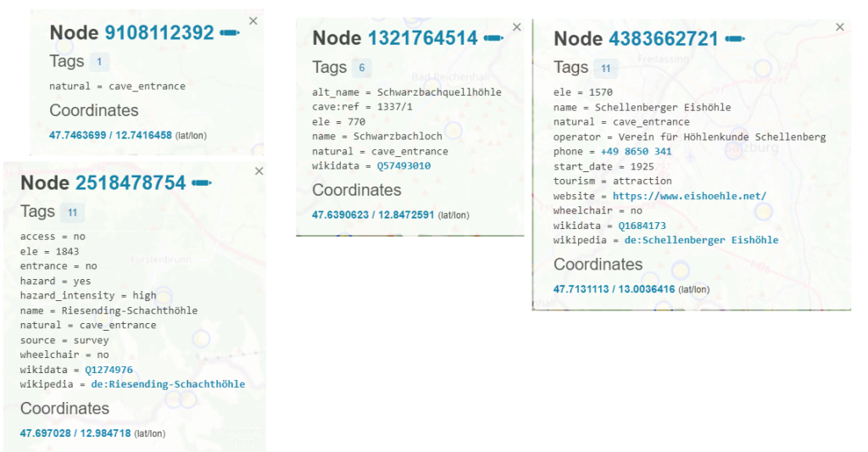Select the 'name = Schellenberger Eishöhle' tag line
Image resolution: width=868 pixels, height=452 pixels.
click(643, 107)
